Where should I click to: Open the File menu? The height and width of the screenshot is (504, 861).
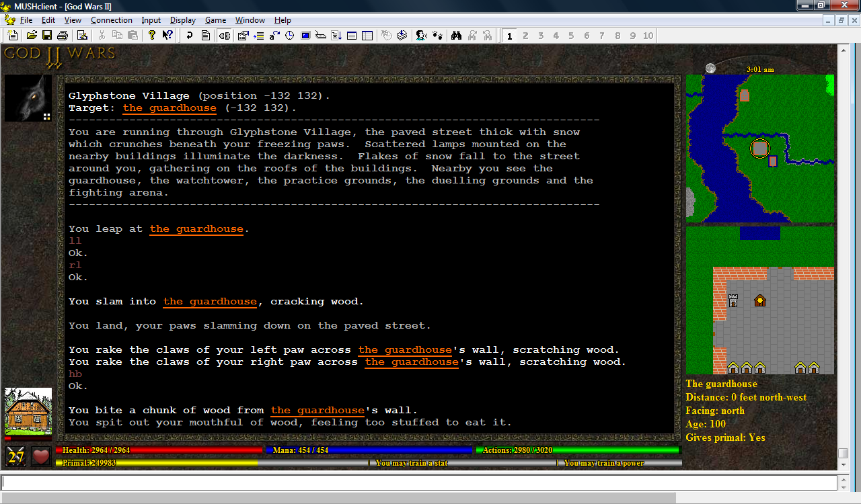coord(26,20)
